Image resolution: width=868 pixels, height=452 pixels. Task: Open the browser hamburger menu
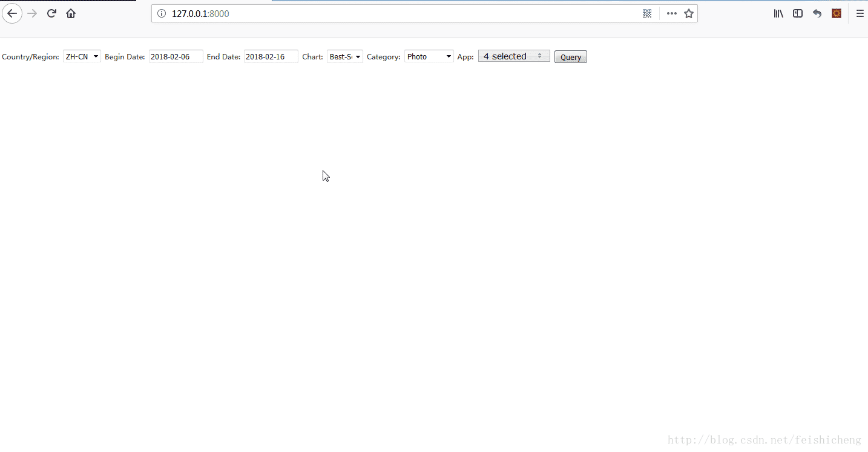pos(860,13)
